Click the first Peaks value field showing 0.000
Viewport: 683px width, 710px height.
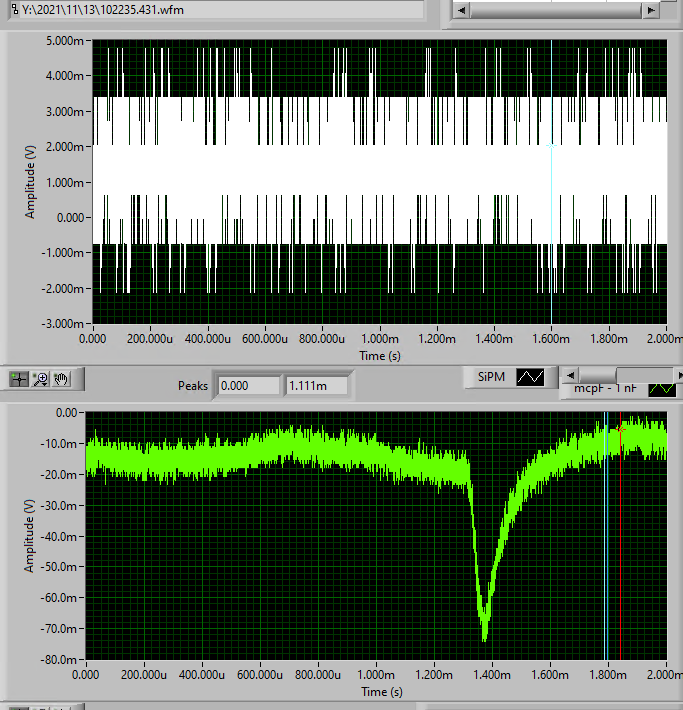(248, 385)
